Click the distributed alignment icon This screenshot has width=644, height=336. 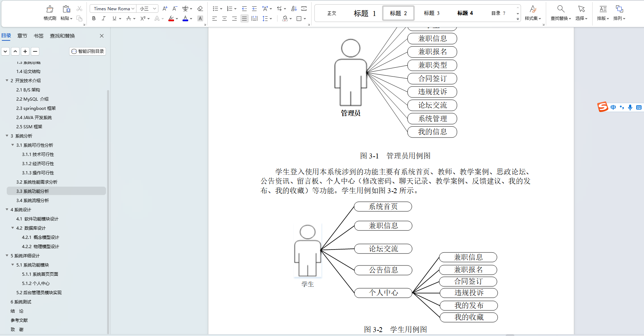pyautogui.click(x=254, y=18)
